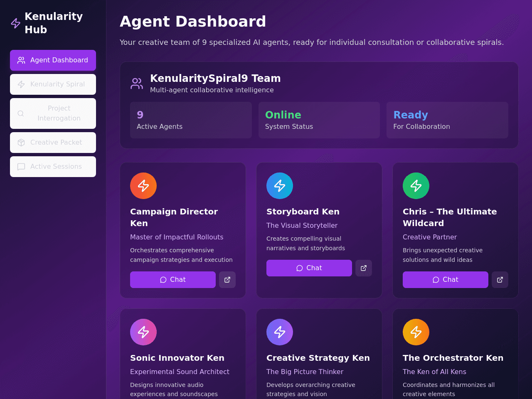
Task: Select Creative Packet in the sidebar
Action: click(x=53, y=143)
